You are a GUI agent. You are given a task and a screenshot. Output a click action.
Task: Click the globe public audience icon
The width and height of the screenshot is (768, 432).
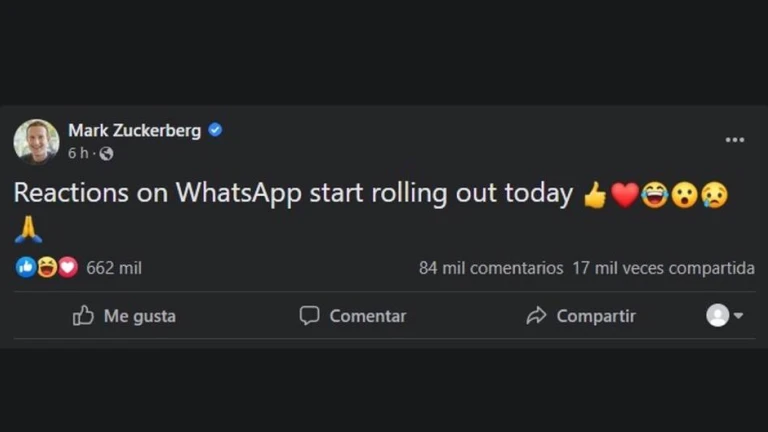(106, 154)
